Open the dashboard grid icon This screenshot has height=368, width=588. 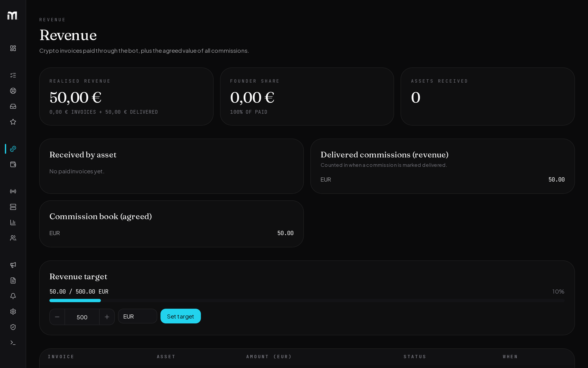(x=13, y=48)
